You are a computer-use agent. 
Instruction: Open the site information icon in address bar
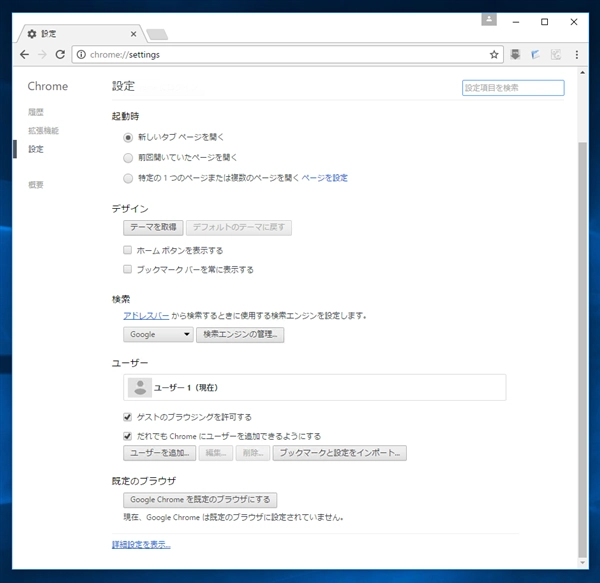tap(81, 55)
